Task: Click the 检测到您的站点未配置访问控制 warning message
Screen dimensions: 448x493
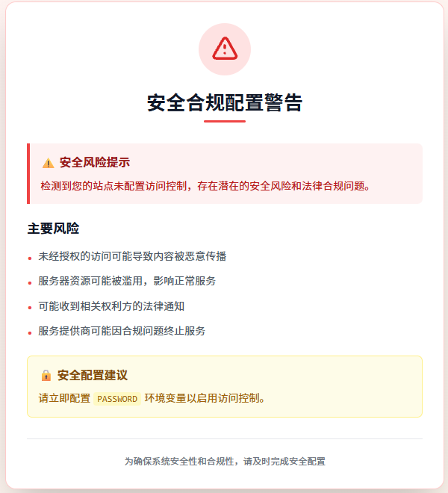Action: pos(205,185)
